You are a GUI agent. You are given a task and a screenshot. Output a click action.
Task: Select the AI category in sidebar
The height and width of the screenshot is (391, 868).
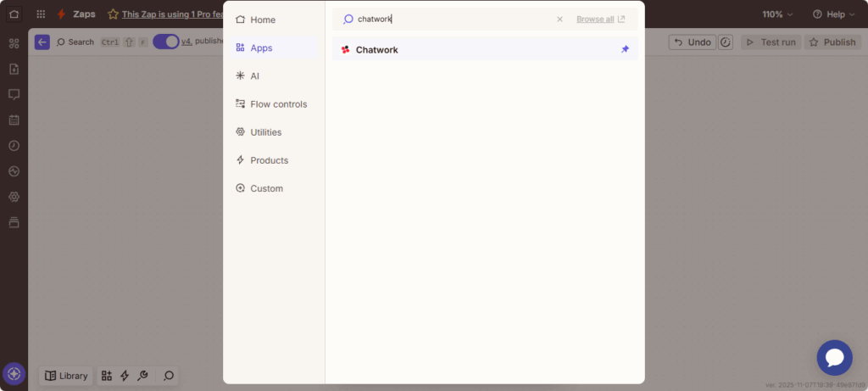coord(254,76)
